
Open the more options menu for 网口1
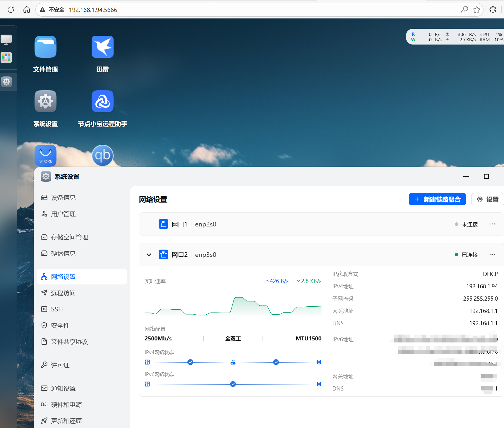pyautogui.click(x=493, y=224)
